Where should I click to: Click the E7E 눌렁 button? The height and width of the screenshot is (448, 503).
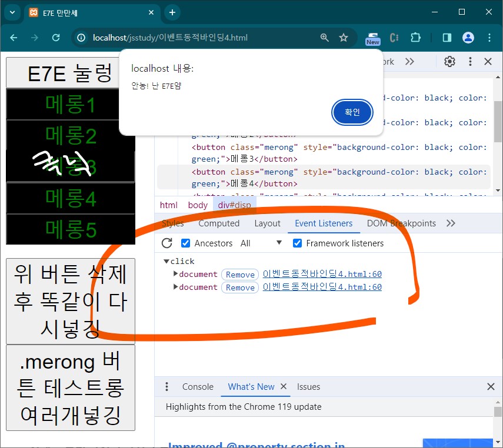tap(62, 73)
